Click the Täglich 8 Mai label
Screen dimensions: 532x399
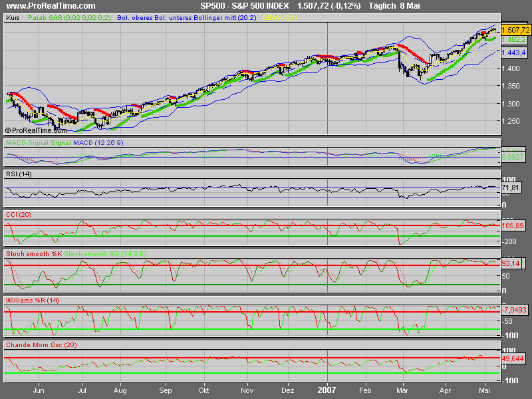coord(394,6)
